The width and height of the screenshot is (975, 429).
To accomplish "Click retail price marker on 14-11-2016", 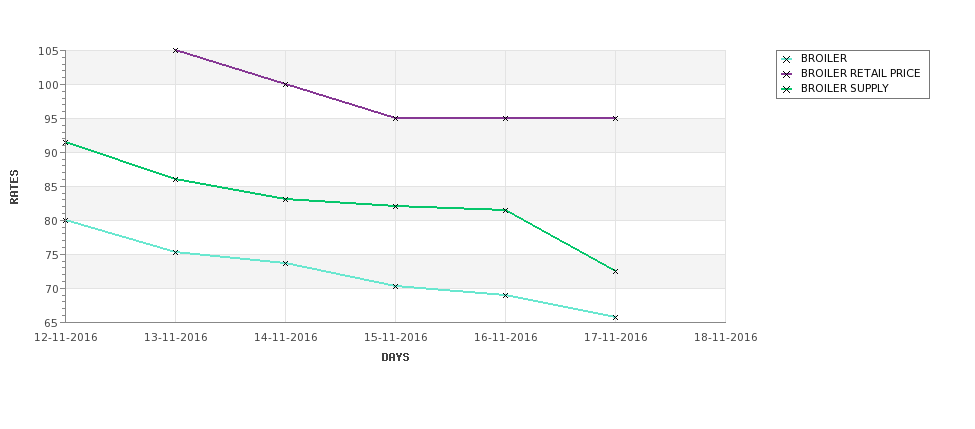I will pyautogui.click(x=285, y=84).
